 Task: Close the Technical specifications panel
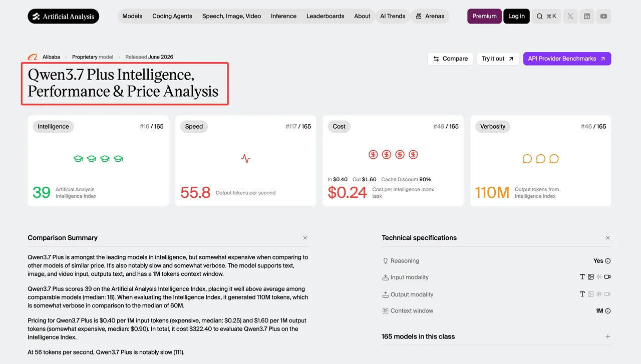608,238
